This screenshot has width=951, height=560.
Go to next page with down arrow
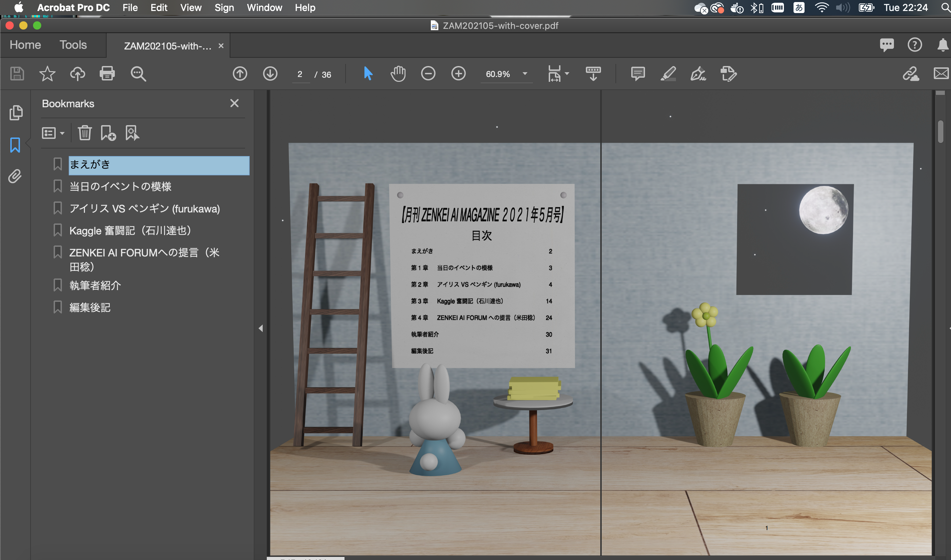click(x=270, y=74)
